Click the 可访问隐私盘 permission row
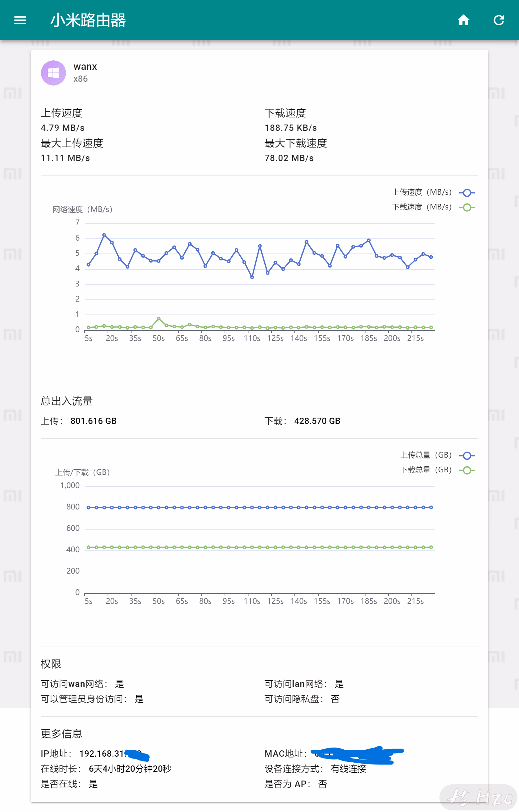 (302, 699)
